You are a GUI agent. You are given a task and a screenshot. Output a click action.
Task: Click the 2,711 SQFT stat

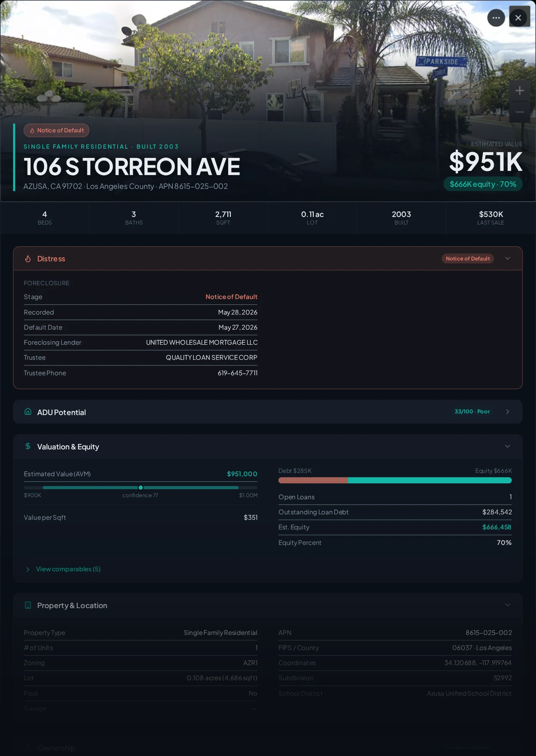tap(223, 217)
